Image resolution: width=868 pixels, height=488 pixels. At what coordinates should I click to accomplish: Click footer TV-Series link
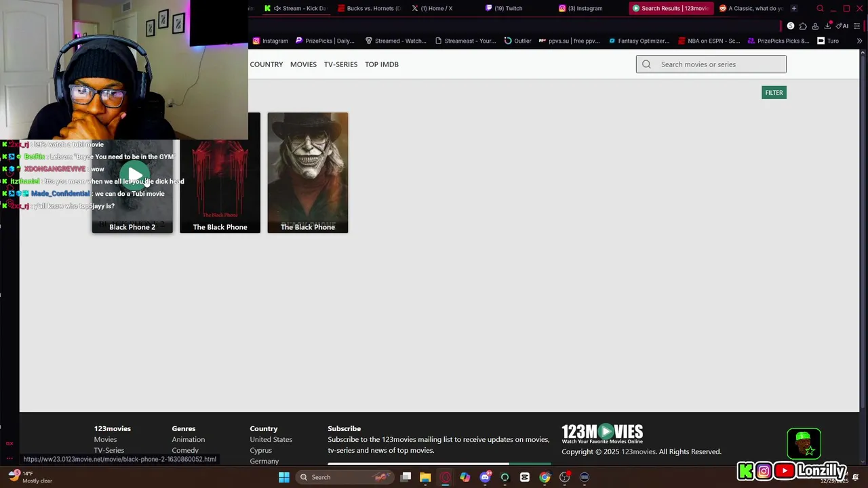108,450
